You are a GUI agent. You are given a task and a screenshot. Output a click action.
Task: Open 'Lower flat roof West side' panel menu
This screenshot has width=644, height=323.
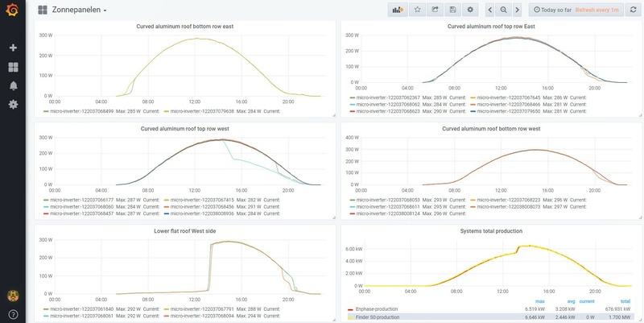click(x=185, y=231)
